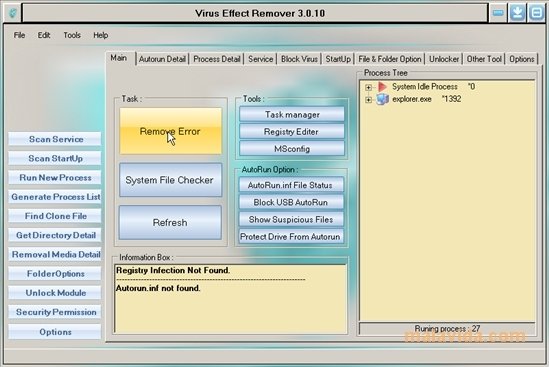Image resolution: width=549 pixels, height=367 pixels.
Task: Click the Remove Error button
Action: point(171,131)
